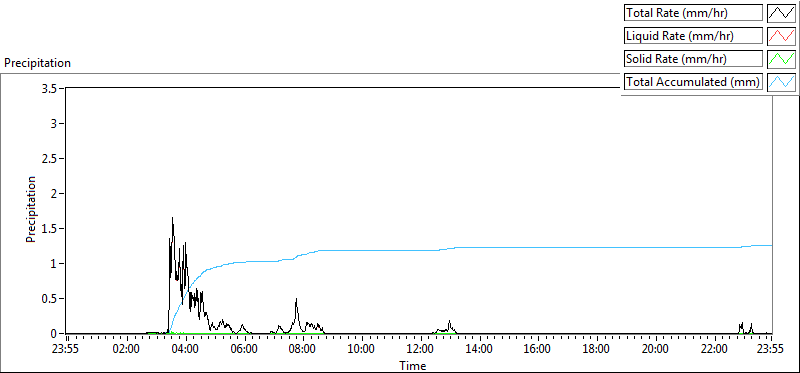
Task: Click the 02:00 time axis label
Action: click(126, 350)
